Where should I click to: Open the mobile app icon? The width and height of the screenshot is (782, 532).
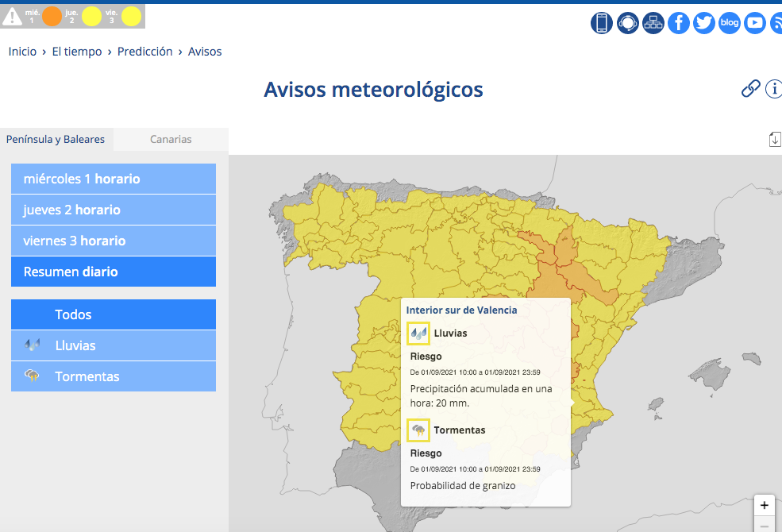coord(602,23)
